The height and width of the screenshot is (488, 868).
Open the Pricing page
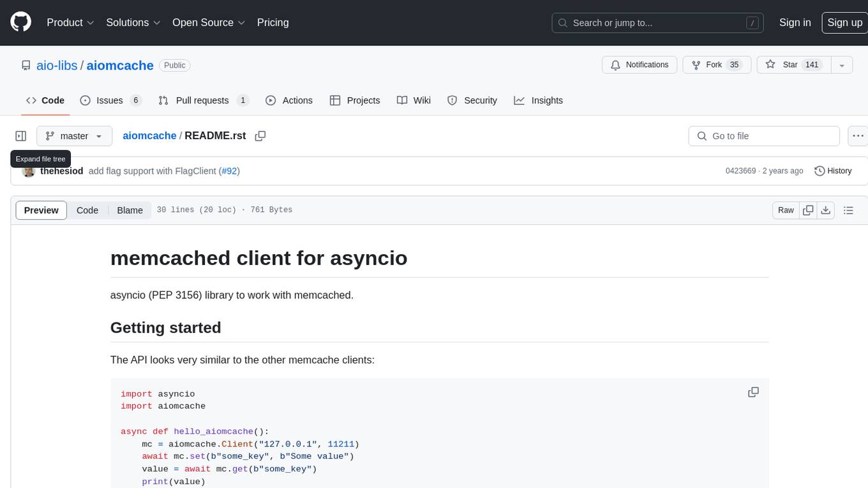tap(273, 22)
